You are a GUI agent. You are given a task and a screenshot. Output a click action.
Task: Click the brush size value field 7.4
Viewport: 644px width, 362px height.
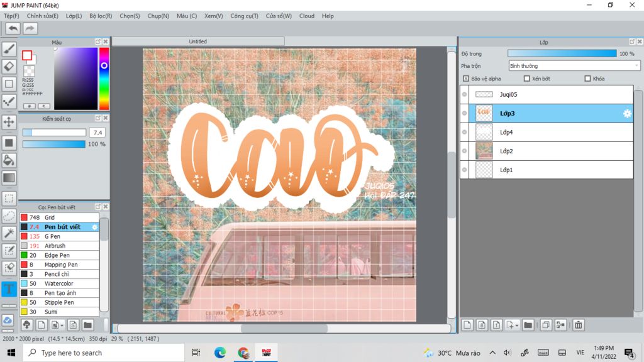[97, 133]
